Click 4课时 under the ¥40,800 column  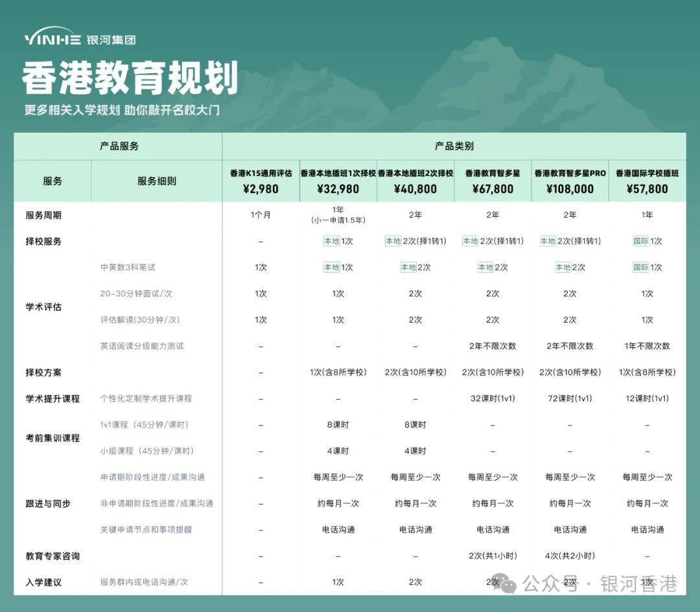(415, 451)
